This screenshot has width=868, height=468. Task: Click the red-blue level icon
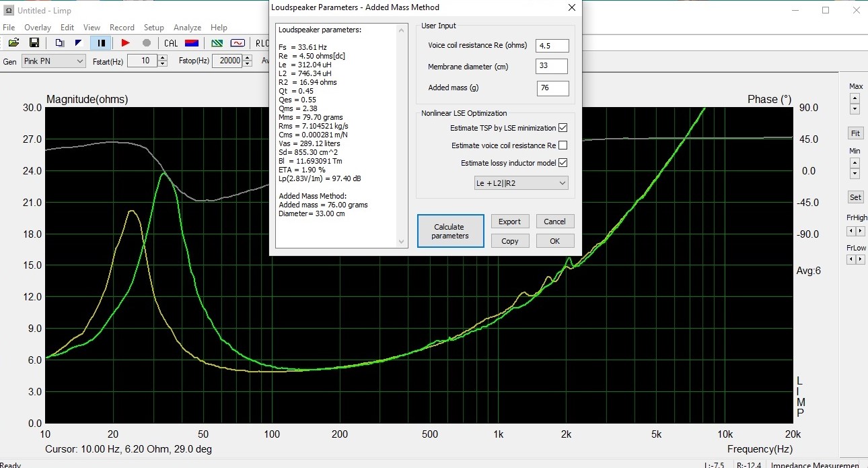coord(191,42)
